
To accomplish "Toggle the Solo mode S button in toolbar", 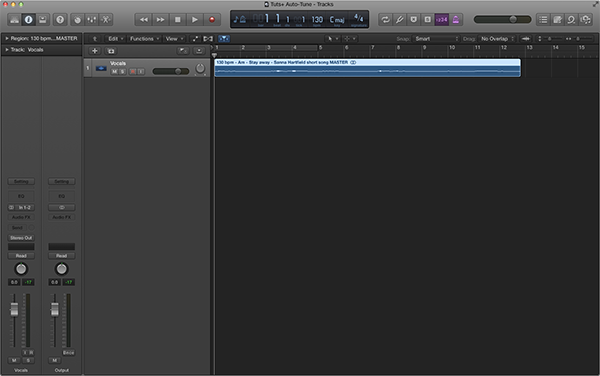I will point(427,20).
